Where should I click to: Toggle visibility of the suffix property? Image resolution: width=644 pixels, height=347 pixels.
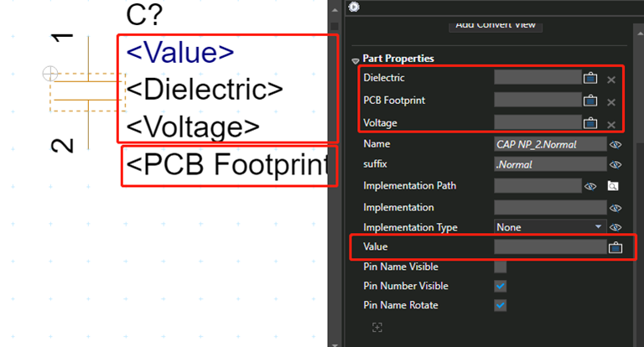615,165
